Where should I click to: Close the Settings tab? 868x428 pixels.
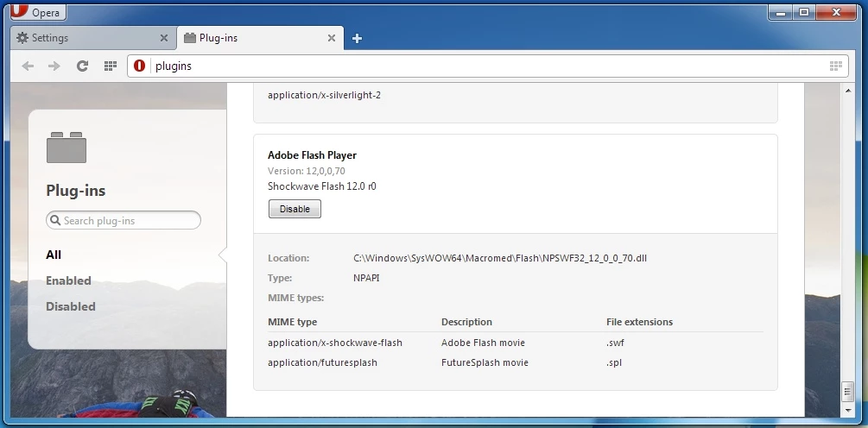[163, 38]
